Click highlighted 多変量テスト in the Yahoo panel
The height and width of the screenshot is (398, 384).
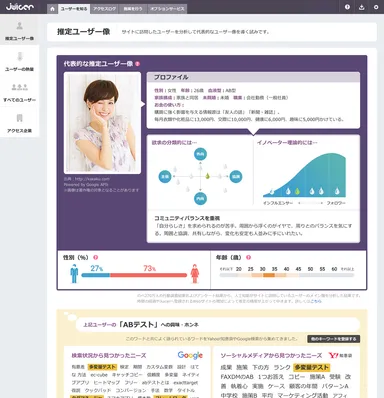coord(311,367)
